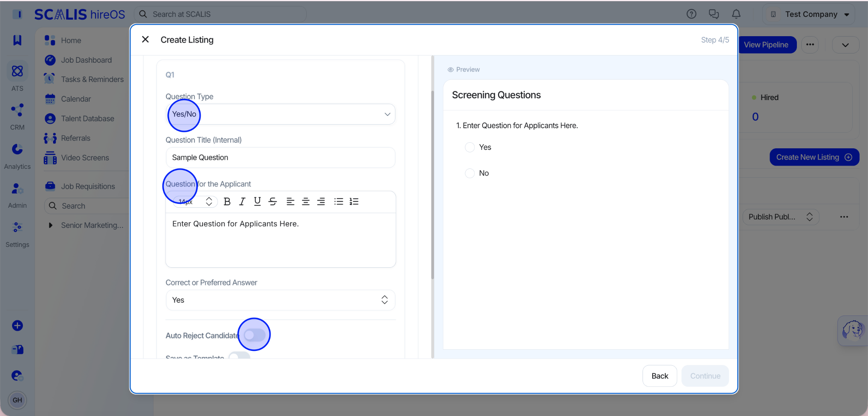Select the No radio option in preview

coord(470,173)
